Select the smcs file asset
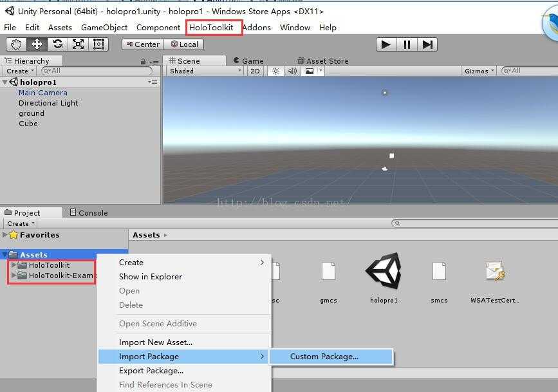The height and width of the screenshot is (392, 558). pos(439,281)
